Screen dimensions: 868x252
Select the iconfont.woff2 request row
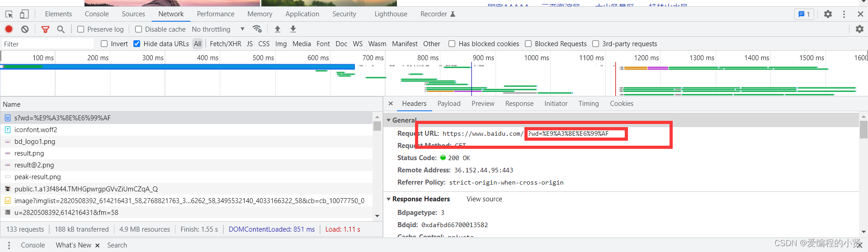point(186,130)
